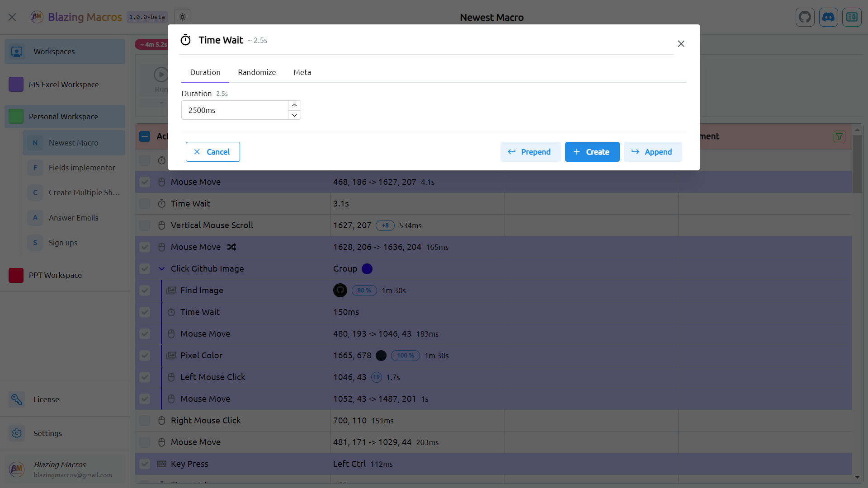Screen dimensions: 868x488
Task: Toggle checkbox for Key Press row
Action: [x=145, y=464]
